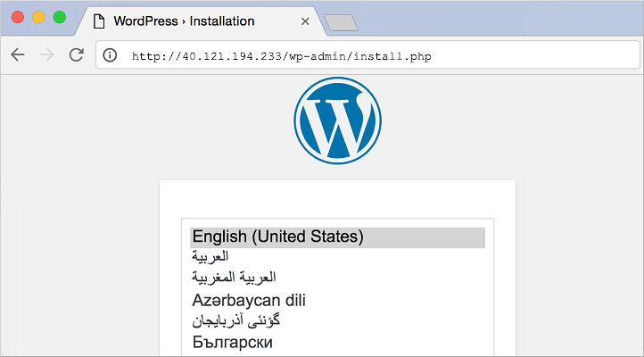Viewport: 644px width, 357px height.
Task: Click the page icon on the tab
Action: pos(99,21)
